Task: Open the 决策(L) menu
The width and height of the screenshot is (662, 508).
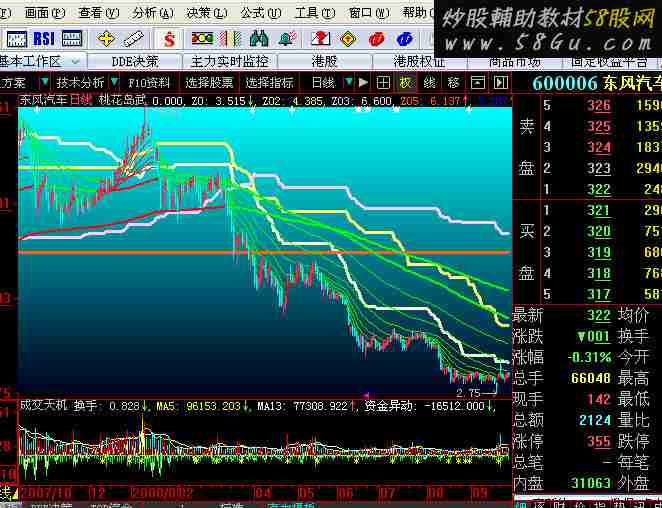Action: 207,14
